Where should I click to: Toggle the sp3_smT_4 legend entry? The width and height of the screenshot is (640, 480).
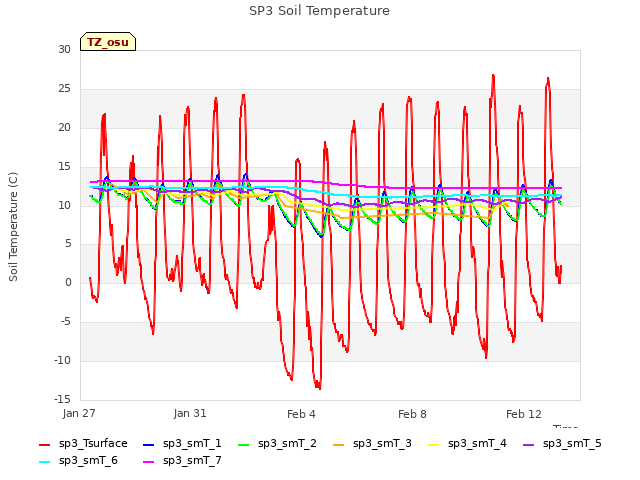(467, 443)
